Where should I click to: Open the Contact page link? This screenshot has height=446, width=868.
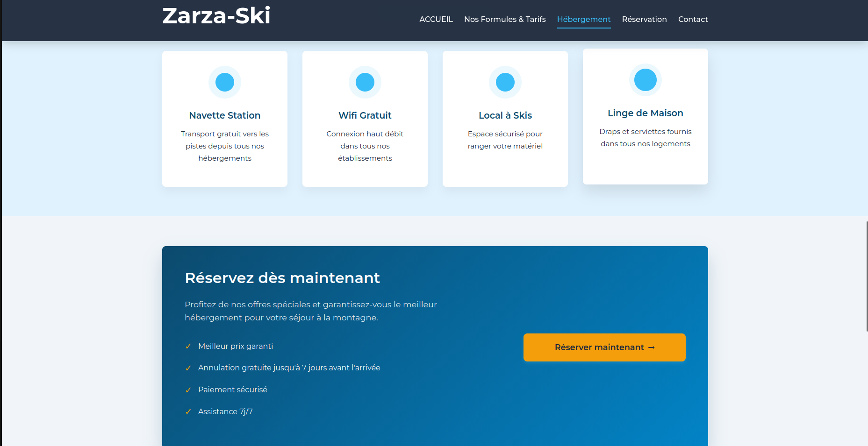(693, 19)
